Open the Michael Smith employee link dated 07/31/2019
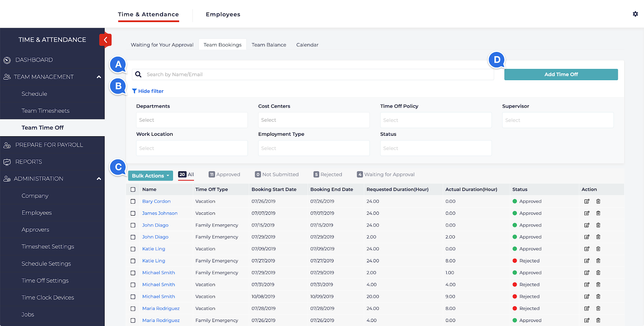The width and height of the screenshot is (644, 326). pos(159,285)
